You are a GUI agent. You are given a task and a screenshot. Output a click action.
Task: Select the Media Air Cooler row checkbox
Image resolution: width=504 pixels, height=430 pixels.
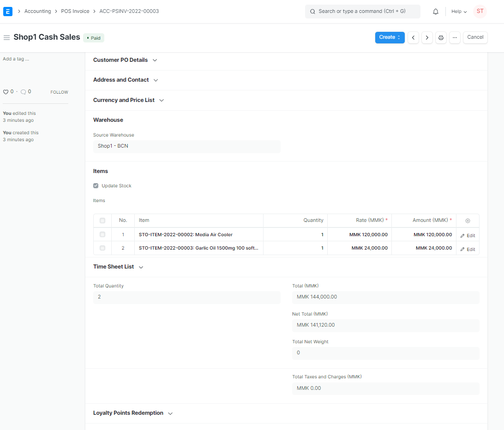[102, 234]
